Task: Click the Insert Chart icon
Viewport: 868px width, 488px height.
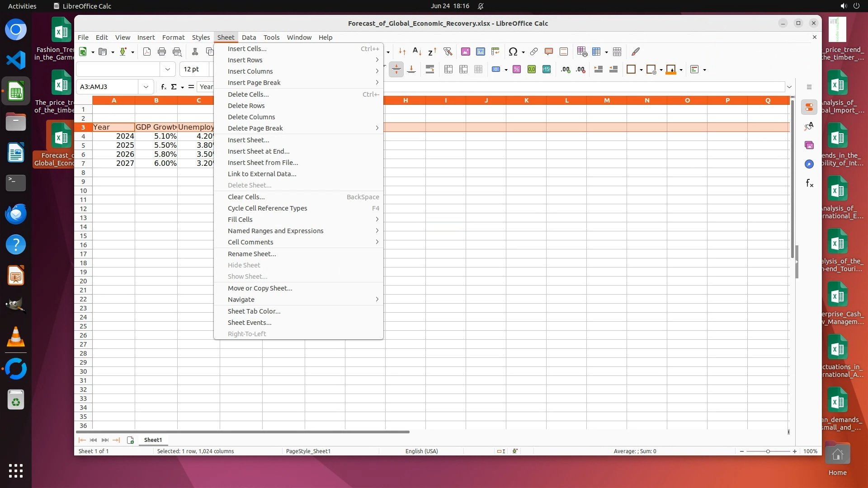Action: [480, 52]
